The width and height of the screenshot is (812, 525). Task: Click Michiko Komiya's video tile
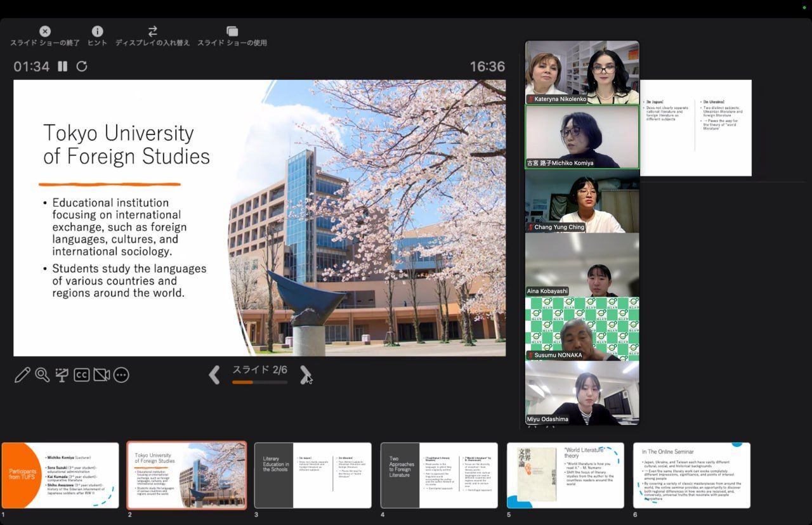coord(582,137)
